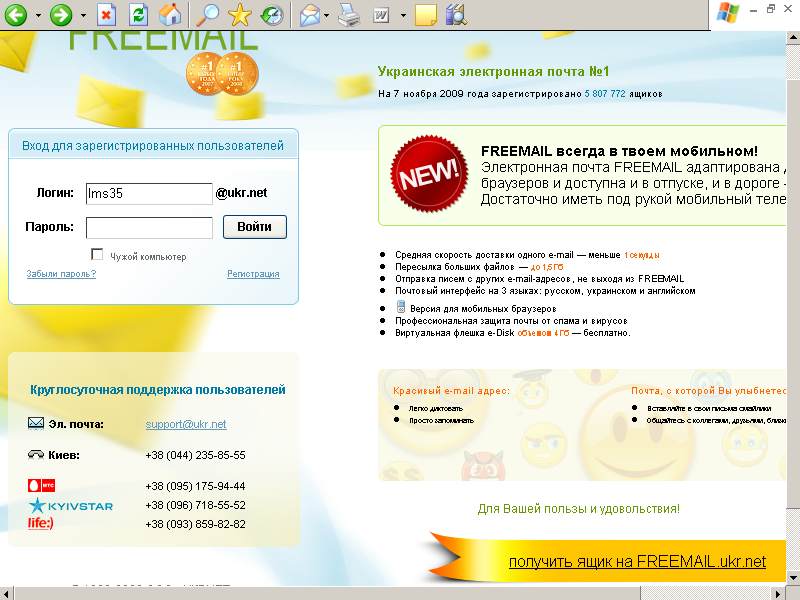Click the Пароль password field
Viewport: 800px width, 600px height.
pyautogui.click(x=149, y=228)
